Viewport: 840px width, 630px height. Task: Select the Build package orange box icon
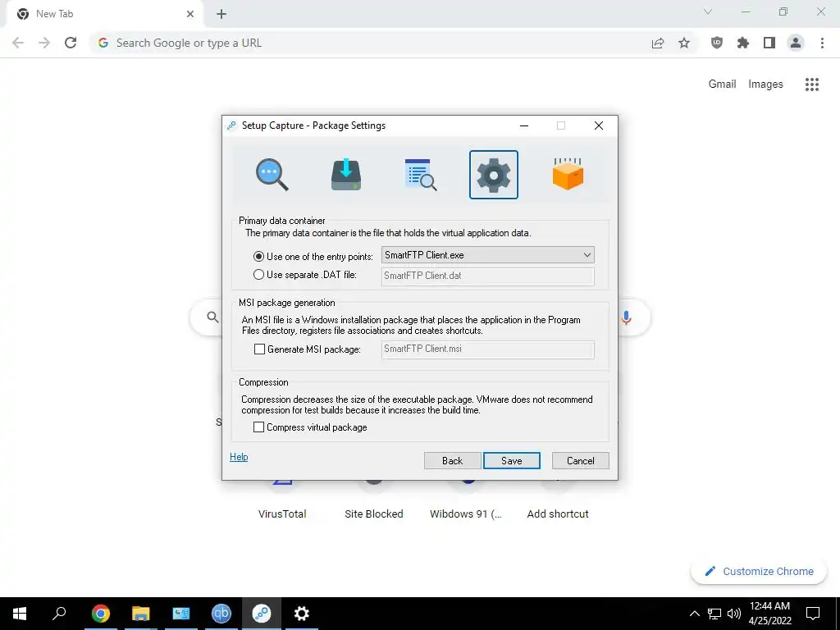click(568, 174)
